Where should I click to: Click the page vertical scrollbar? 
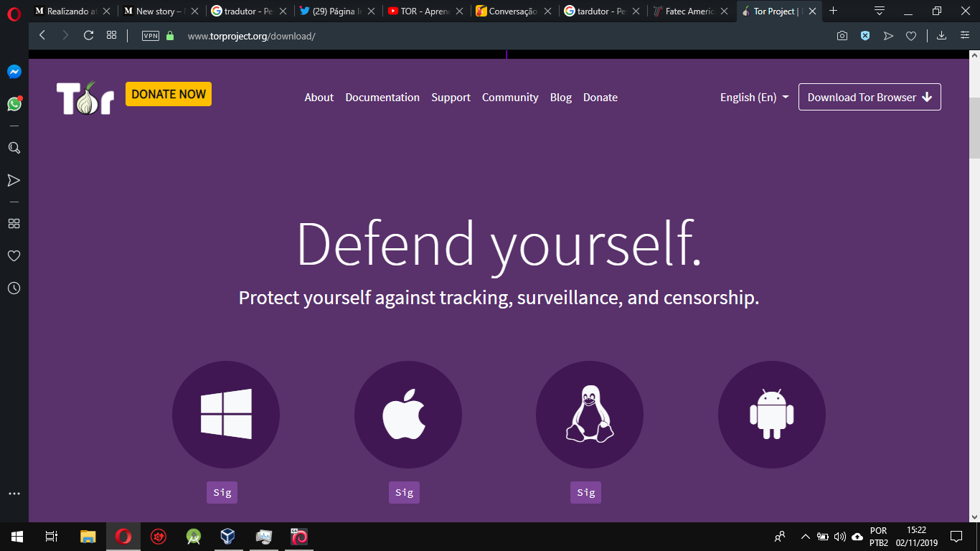(x=974, y=127)
